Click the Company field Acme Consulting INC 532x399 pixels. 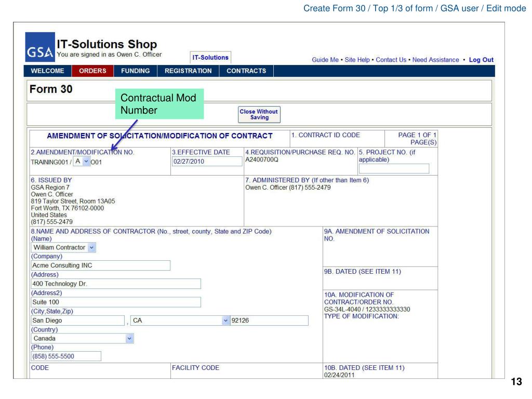[x=100, y=265]
